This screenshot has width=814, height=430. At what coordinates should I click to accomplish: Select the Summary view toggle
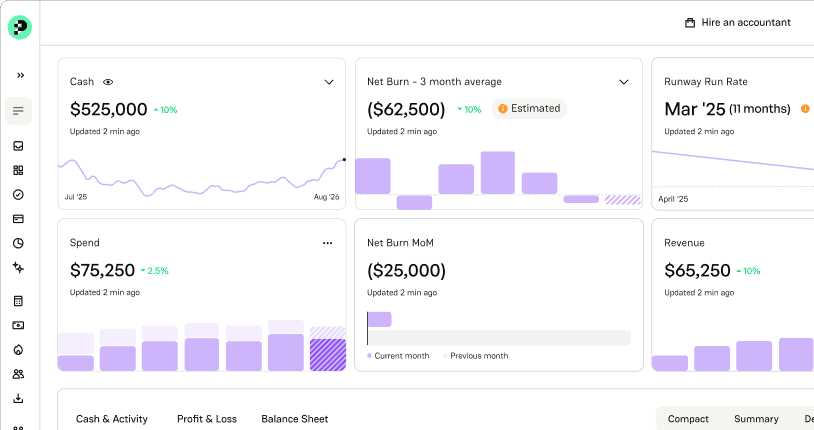pos(756,419)
